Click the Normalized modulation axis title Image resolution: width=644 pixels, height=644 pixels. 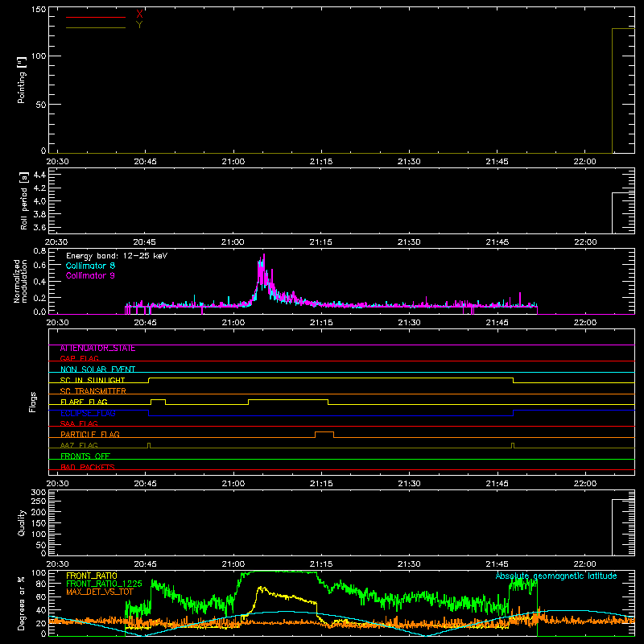click(20, 281)
